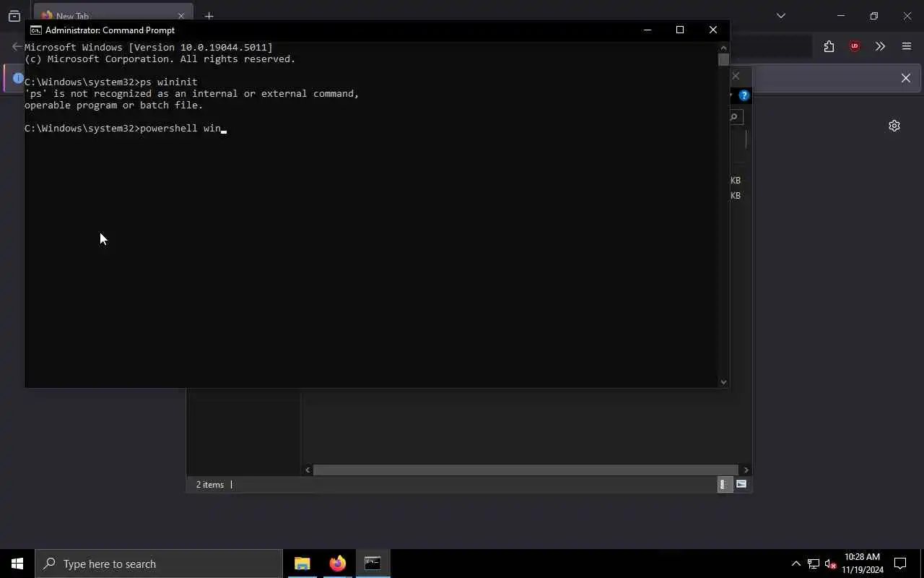Open the Windows Start menu
The image size is (924, 578).
click(17, 564)
